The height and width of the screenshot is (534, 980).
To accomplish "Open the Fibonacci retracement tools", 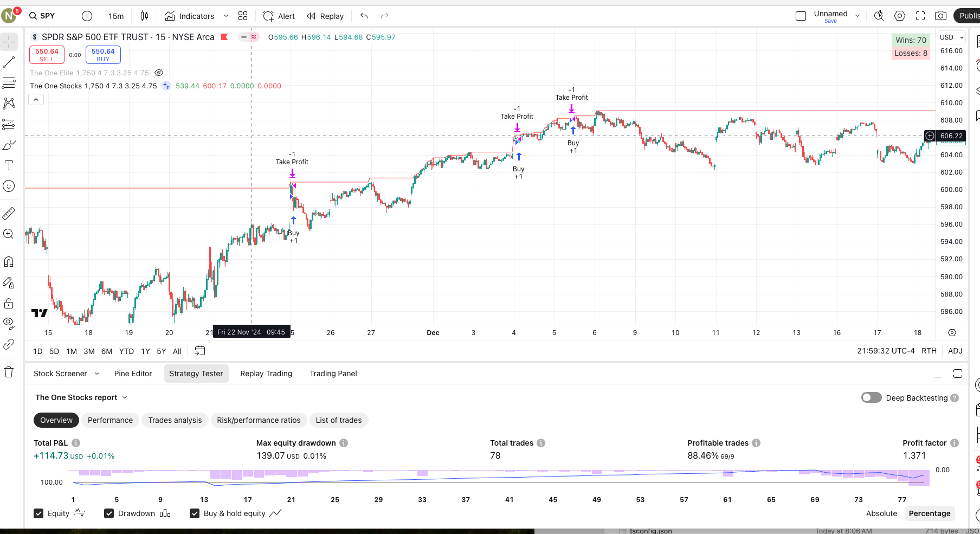I will coord(9,83).
